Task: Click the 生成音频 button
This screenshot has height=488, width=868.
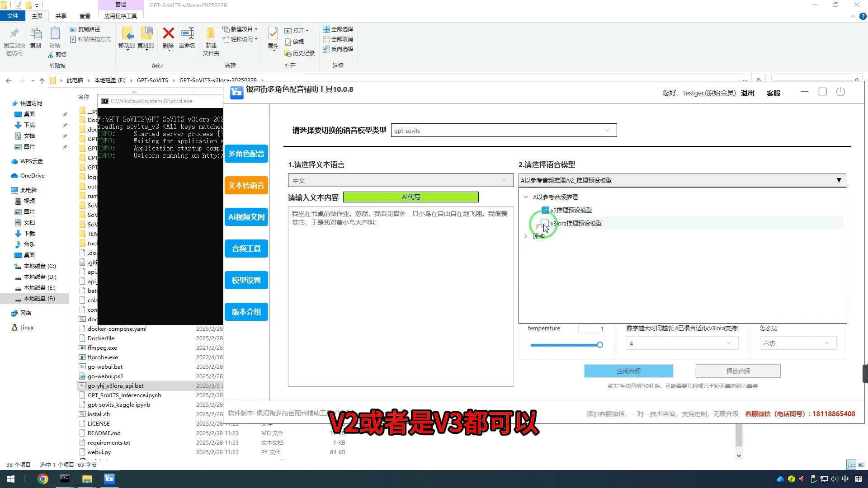Action: coord(628,371)
